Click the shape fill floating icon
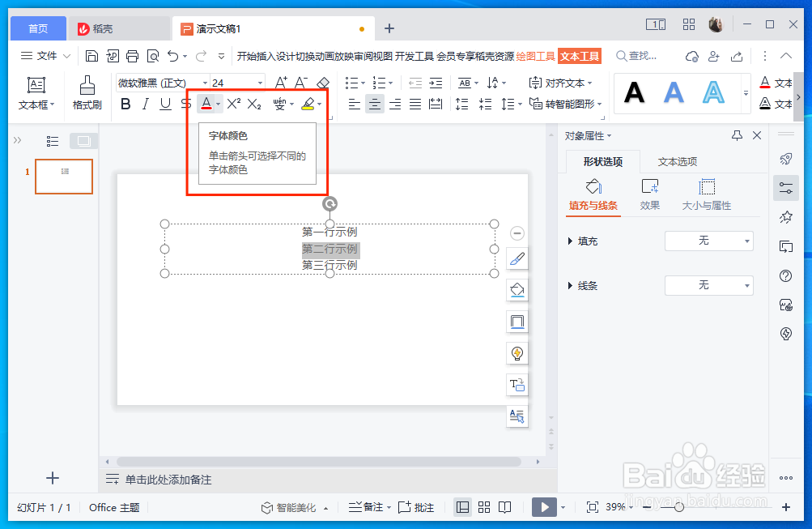Image resolution: width=812 pixels, height=529 pixels. [517, 290]
